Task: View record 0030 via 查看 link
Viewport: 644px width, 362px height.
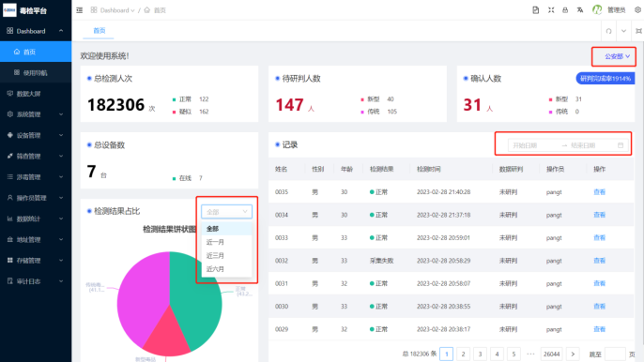Action: [599, 306]
